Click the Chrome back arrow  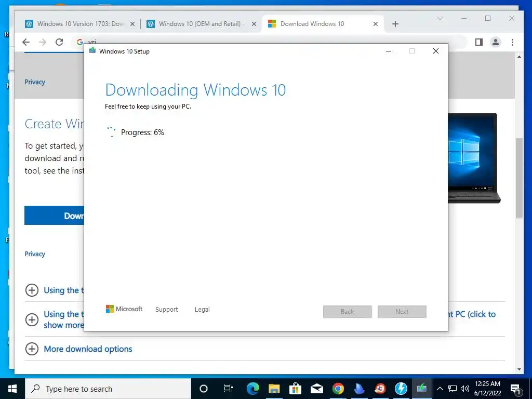tap(26, 42)
